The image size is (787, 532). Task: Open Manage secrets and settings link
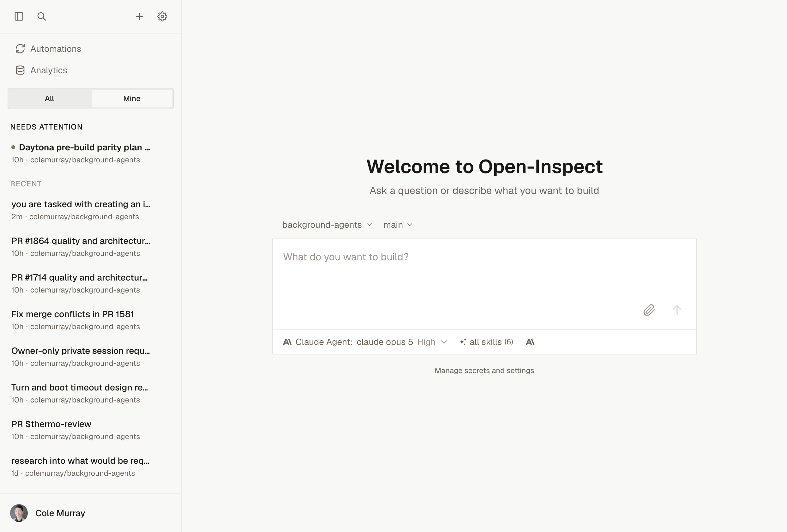pyautogui.click(x=484, y=370)
